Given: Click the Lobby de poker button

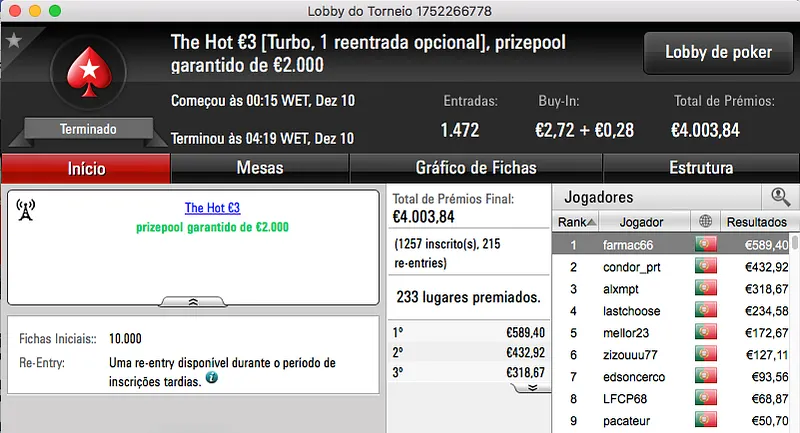Looking at the screenshot, I should click(x=718, y=52).
